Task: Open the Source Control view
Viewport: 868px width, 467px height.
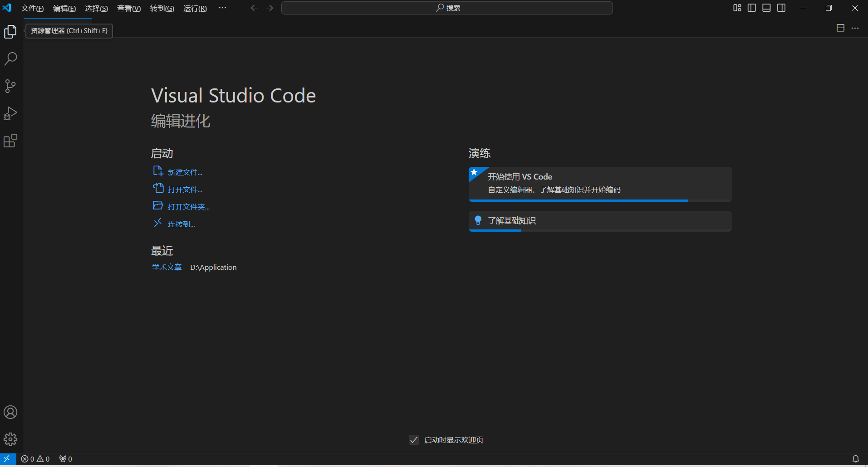Action: pos(10,86)
